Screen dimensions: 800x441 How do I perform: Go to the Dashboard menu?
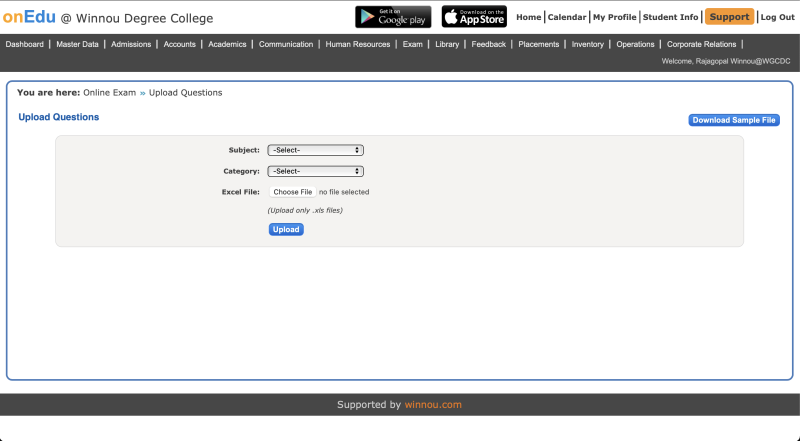click(25, 44)
